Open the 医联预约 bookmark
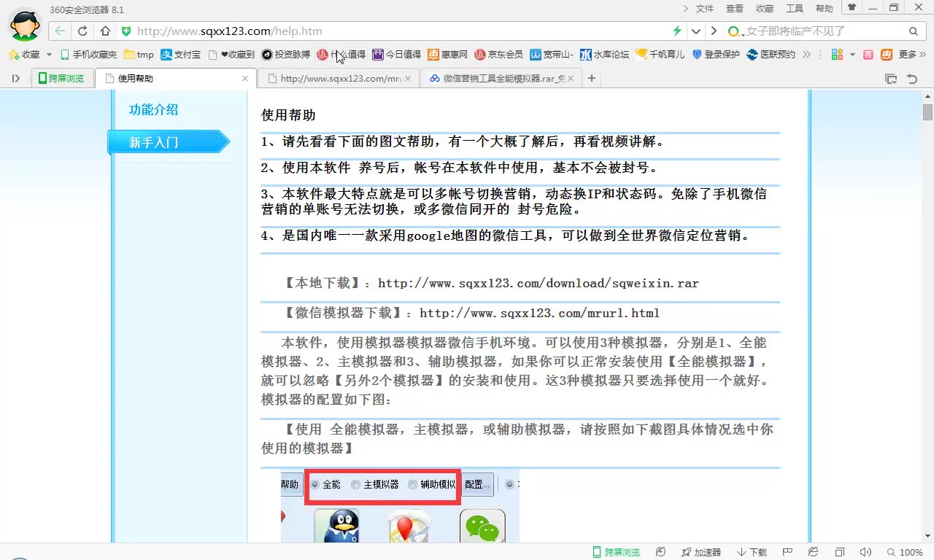This screenshot has width=934, height=560. point(771,55)
